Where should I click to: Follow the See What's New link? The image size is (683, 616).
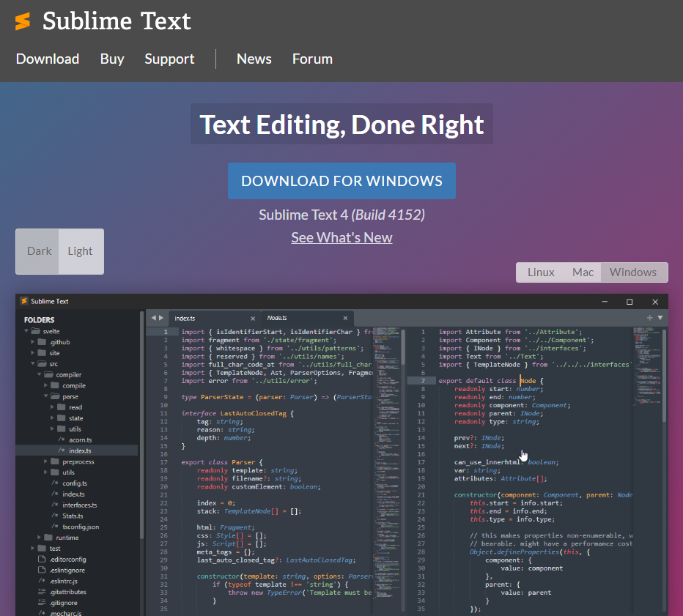pos(341,238)
